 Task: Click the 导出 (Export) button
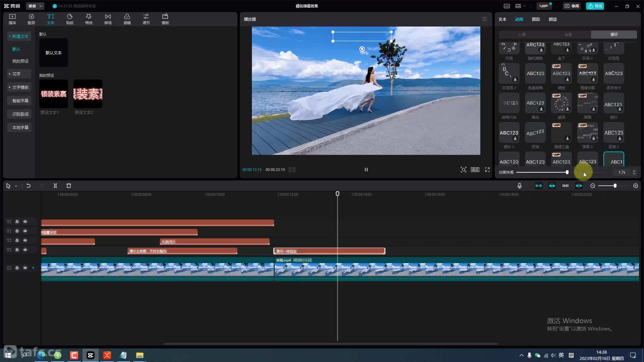(x=595, y=6)
